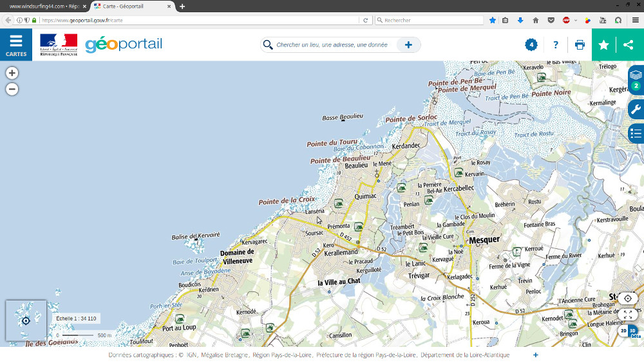Click the Domaine de Villeneuve label
The width and height of the screenshot is (644, 363).
click(238, 257)
